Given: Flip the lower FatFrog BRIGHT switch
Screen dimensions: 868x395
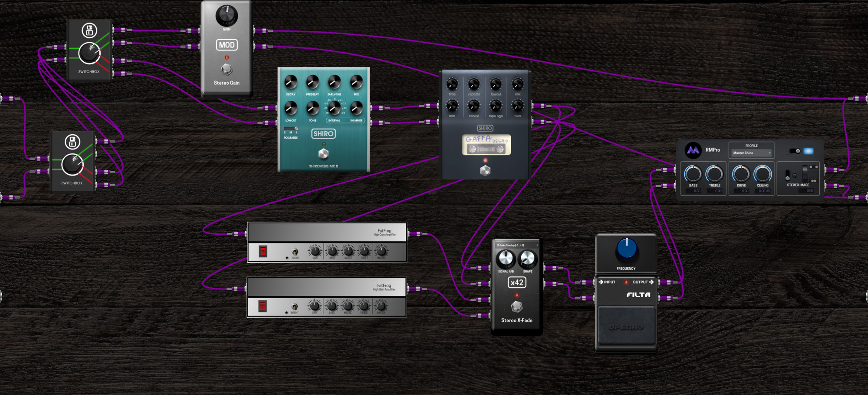Looking at the screenshot, I should (295, 306).
